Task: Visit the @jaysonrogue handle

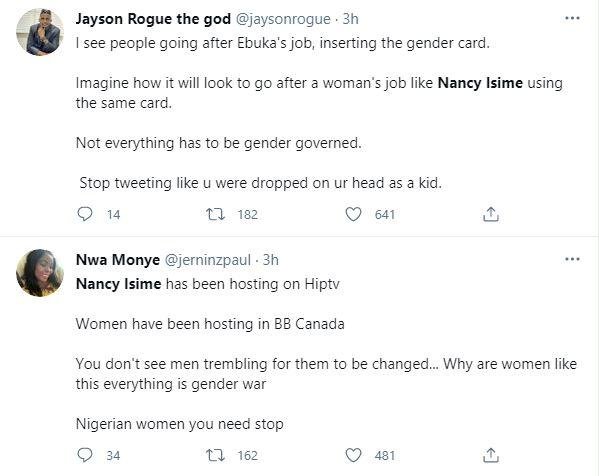Action: coord(283,19)
